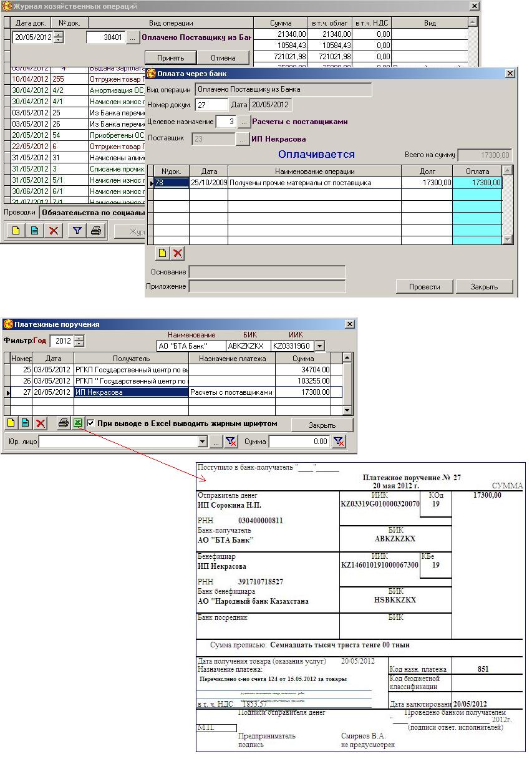Create new payment order
The width and height of the screenshot is (532, 759).
11,423
